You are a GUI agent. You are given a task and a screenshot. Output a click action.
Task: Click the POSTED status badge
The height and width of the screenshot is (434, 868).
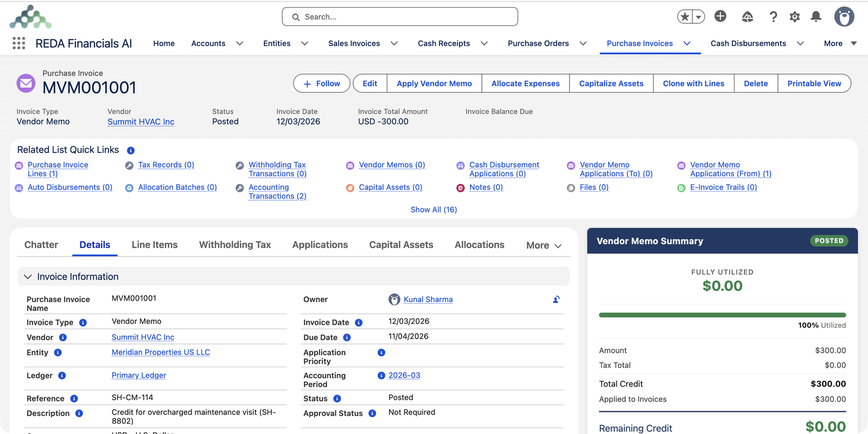(829, 241)
